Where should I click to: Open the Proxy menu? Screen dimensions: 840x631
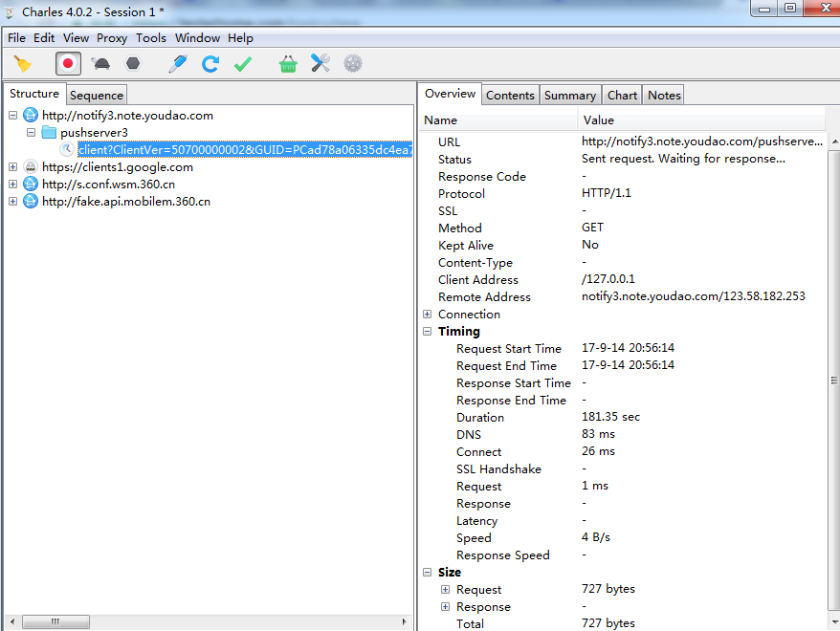(112, 38)
